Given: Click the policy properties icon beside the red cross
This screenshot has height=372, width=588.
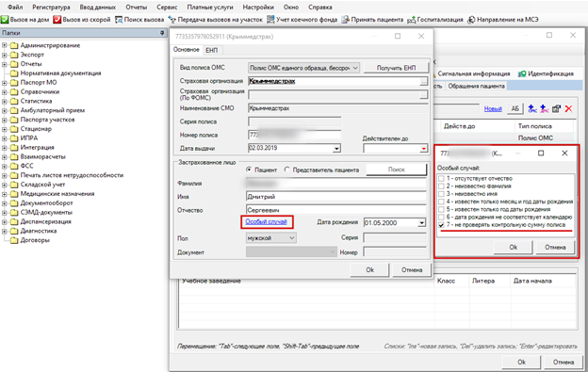Looking at the screenshot, I should pos(556,108).
